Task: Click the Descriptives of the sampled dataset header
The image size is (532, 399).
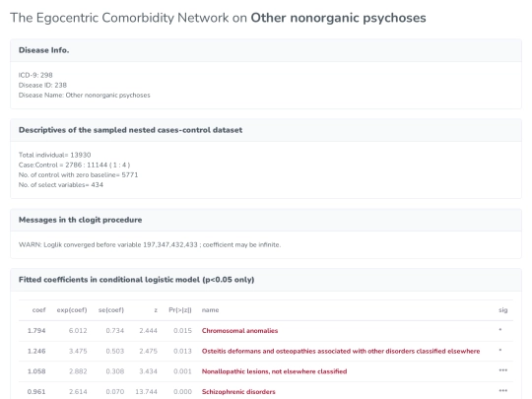Action: point(266,130)
